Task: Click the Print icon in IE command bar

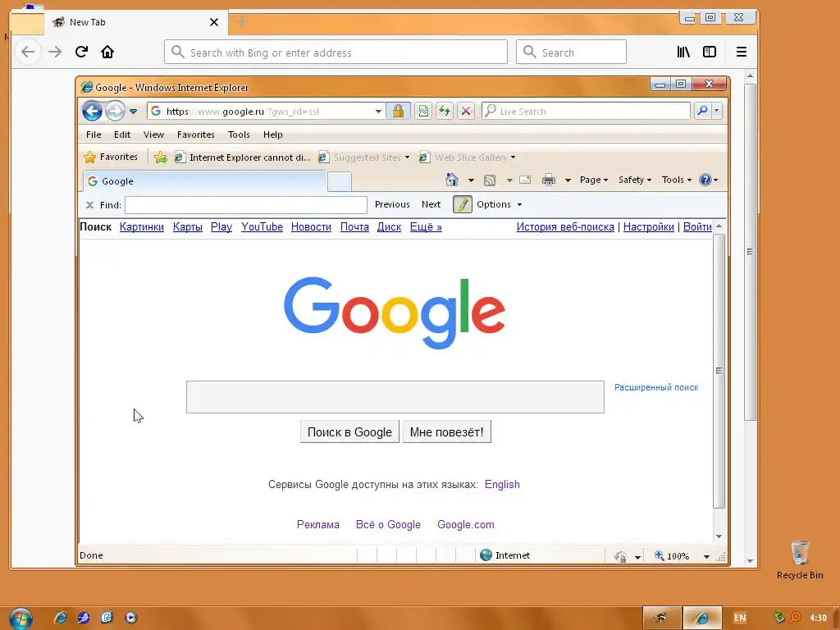Action: 549,180
